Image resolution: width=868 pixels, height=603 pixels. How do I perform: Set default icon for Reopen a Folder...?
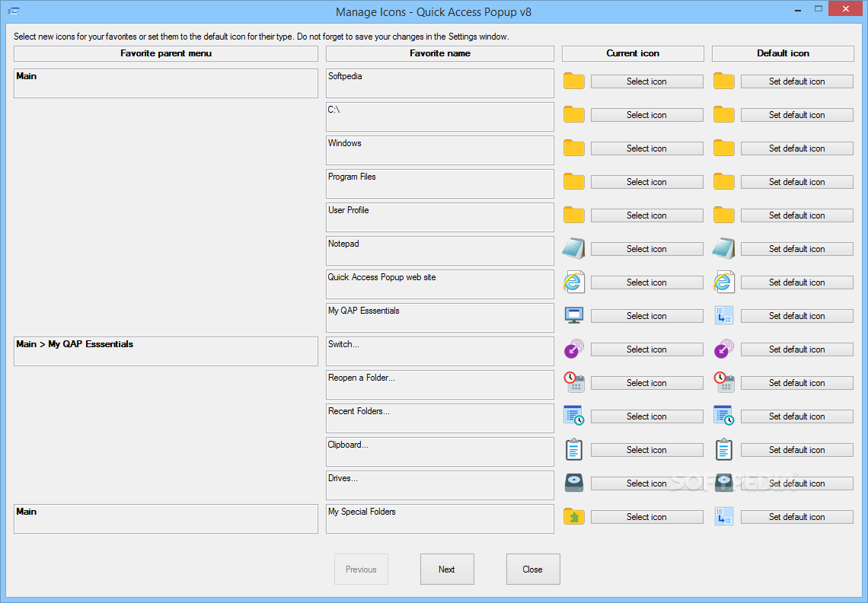(x=796, y=383)
